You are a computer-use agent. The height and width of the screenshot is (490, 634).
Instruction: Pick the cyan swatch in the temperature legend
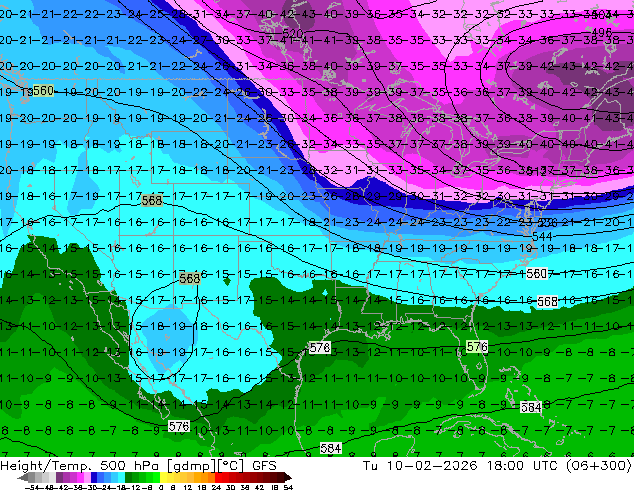122,477
